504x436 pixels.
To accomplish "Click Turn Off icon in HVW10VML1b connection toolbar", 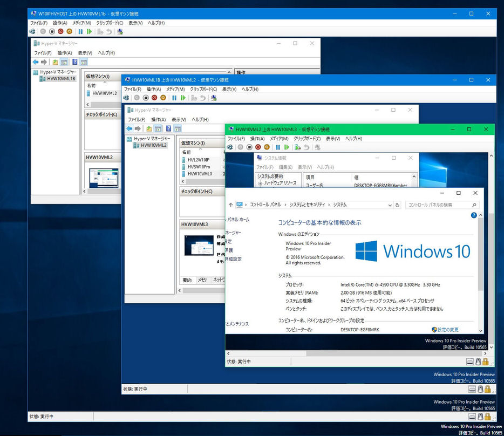I will pyautogui.click(x=52, y=31).
